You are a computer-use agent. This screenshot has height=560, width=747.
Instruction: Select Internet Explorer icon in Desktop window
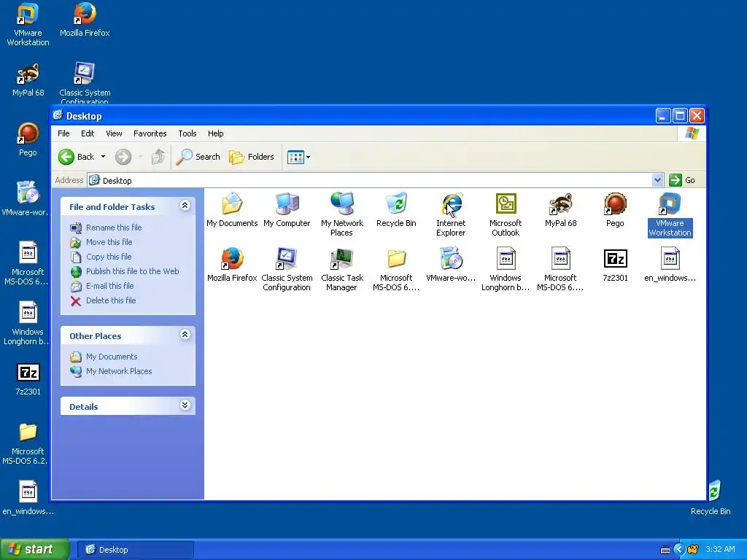click(451, 214)
